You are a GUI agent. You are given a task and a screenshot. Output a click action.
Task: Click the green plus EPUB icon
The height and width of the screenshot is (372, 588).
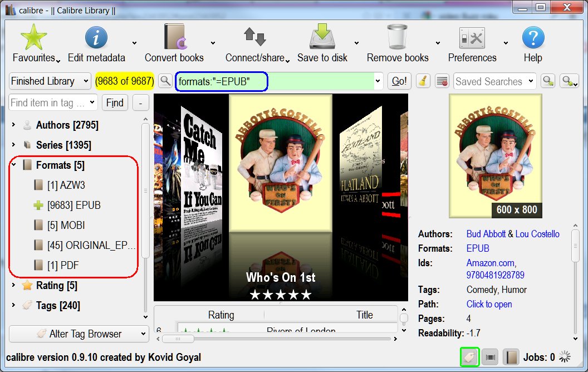pyautogui.click(x=38, y=205)
